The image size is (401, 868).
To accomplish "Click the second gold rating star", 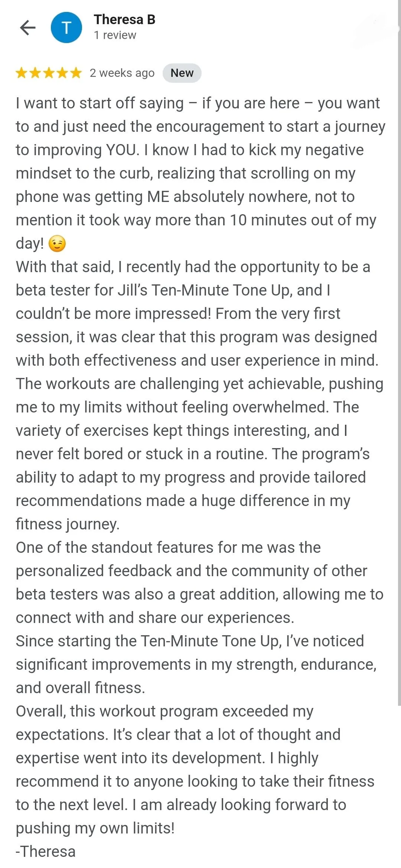I will 35,73.
